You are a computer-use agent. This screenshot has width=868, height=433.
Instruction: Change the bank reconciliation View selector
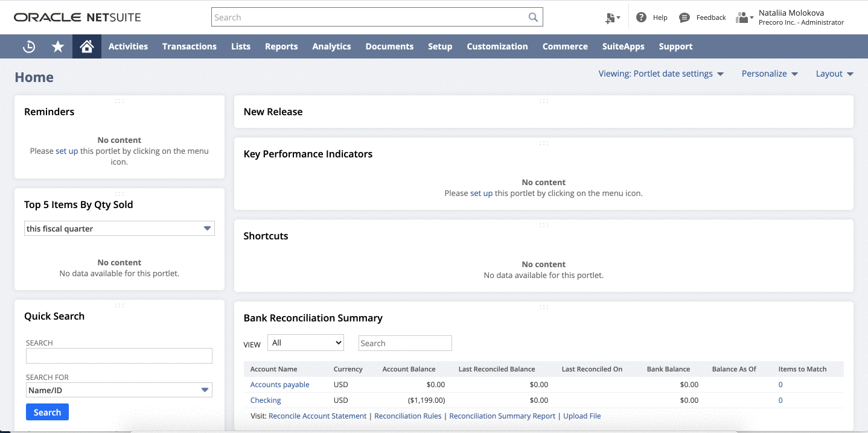305,343
